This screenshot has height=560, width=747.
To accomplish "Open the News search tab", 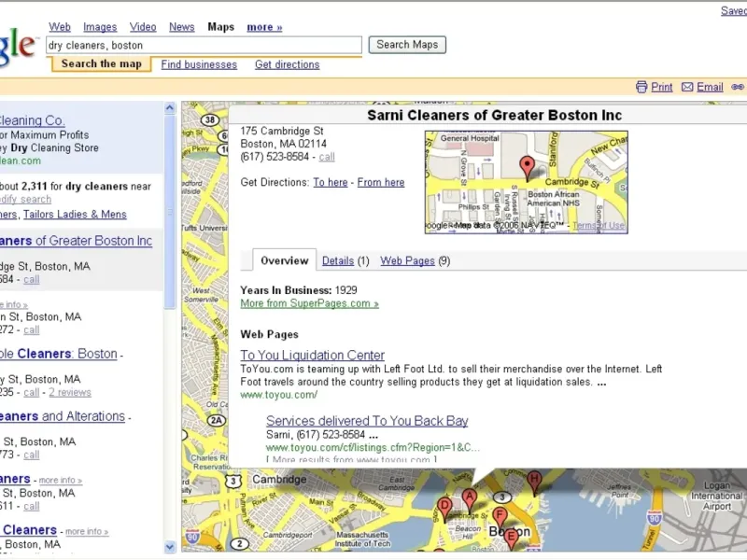I will tap(182, 27).
